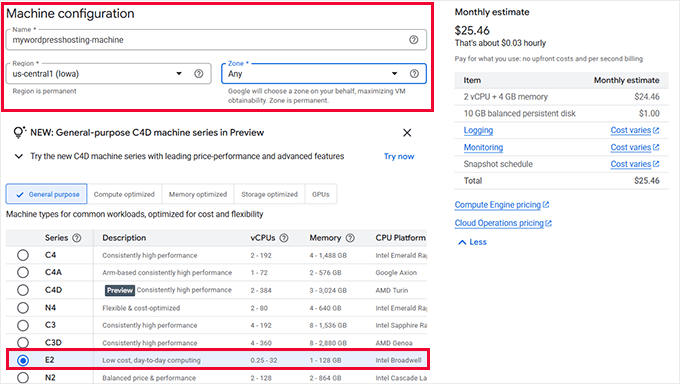Click 'Arm-based consistently high performance' description
680x384 pixels.
[x=167, y=272]
